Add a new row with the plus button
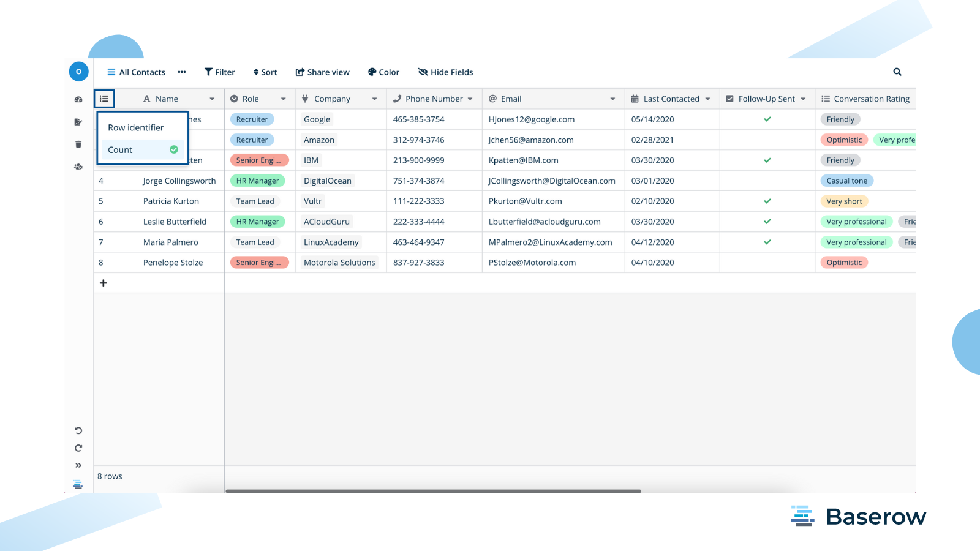 (104, 283)
